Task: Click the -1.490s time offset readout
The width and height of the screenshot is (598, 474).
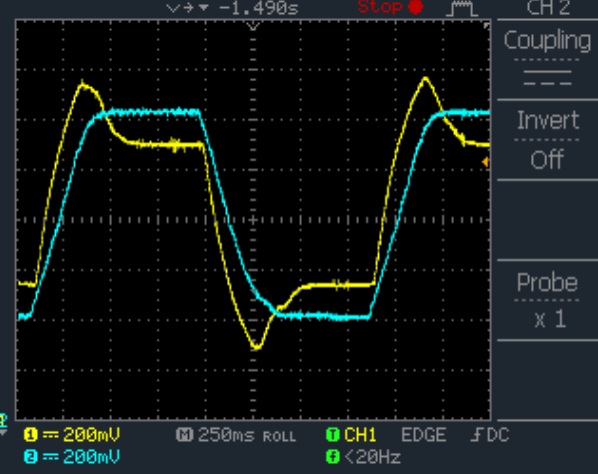Action: [x=259, y=8]
